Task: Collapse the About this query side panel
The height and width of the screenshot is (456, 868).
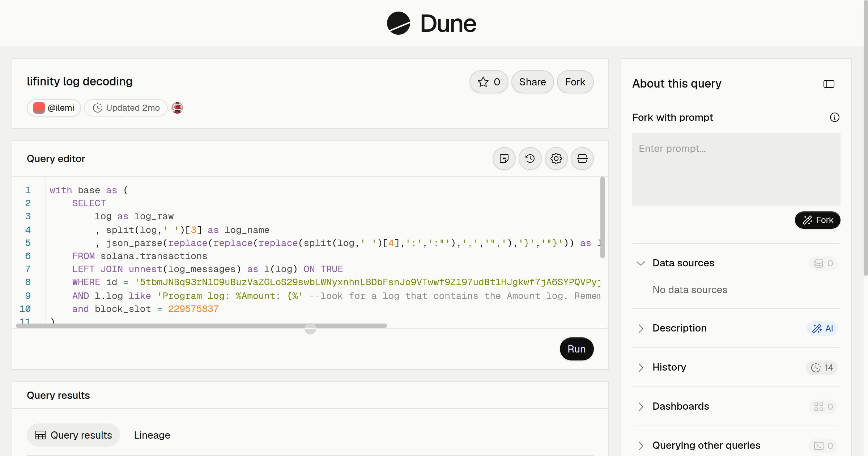Action: pos(829,84)
